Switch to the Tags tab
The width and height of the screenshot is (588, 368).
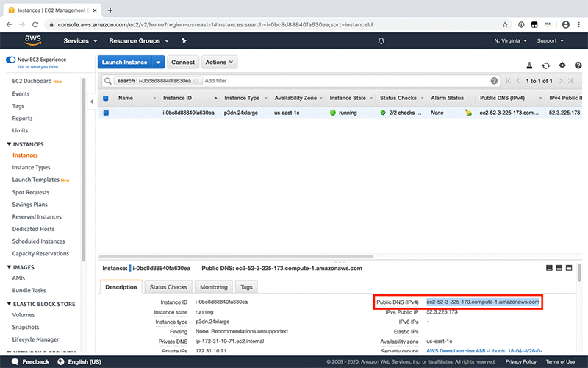[246, 287]
